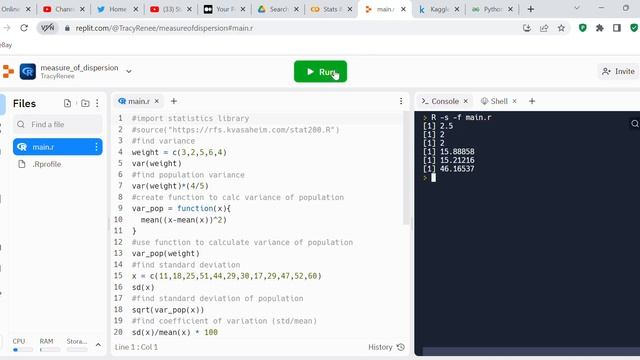The height and width of the screenshot is (360, 640).
Task: Focus the Find a file field
Action: (58, 124)
